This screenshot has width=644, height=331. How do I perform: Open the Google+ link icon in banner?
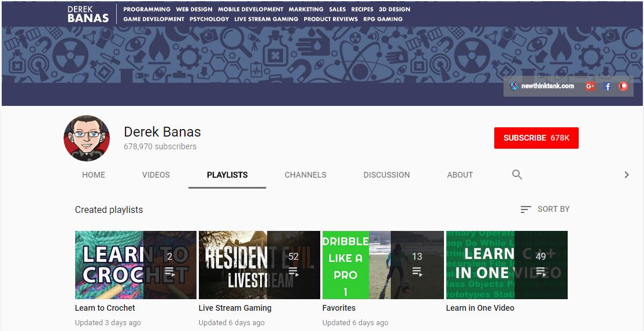click(x=590, y=86)
